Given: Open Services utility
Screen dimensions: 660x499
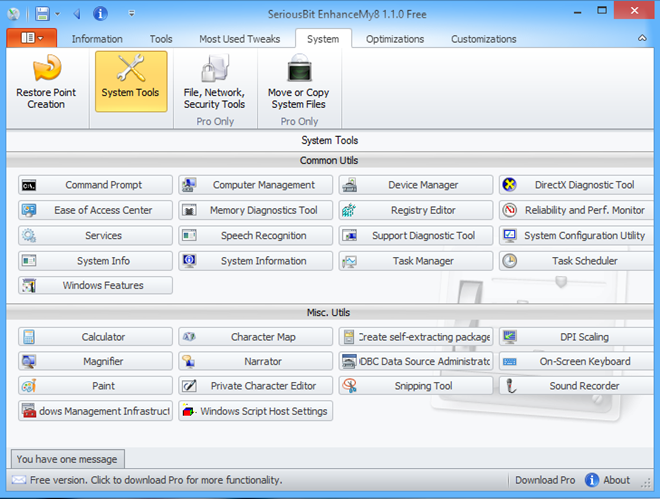Looking at the screenshot, I should 95,236.
